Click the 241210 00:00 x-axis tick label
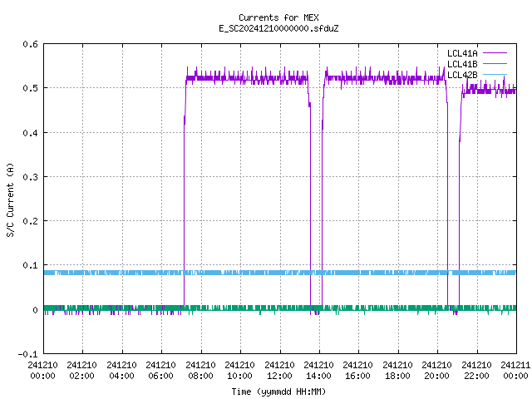532x399 pixels. (x=42, y=371)
